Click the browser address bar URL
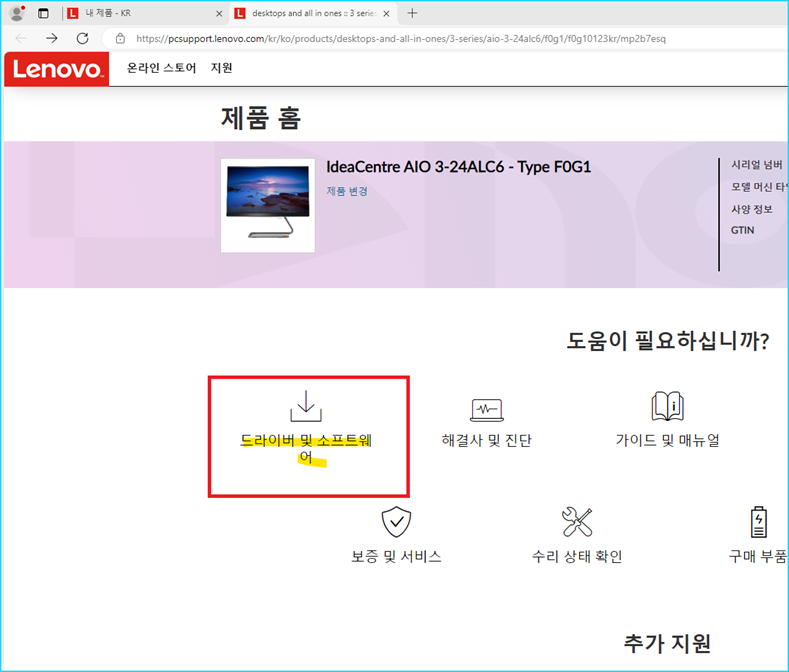Viewport: 789px width, 672px height. (401, 39)
